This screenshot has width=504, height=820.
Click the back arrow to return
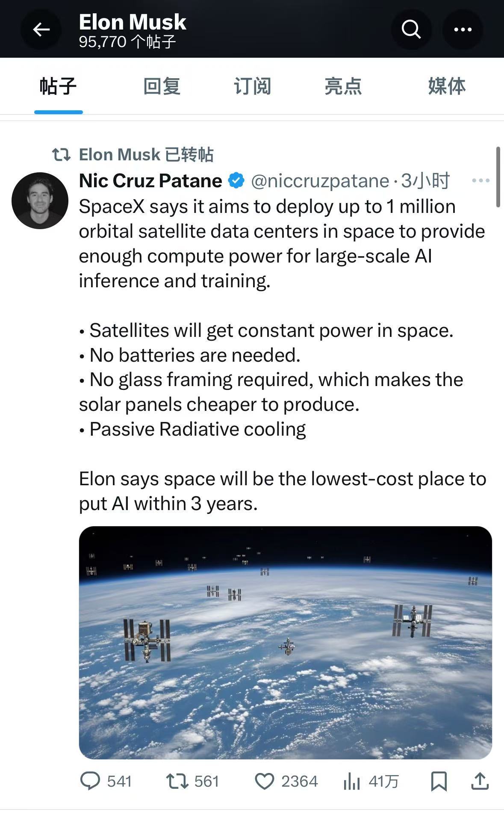pos(41,29)
